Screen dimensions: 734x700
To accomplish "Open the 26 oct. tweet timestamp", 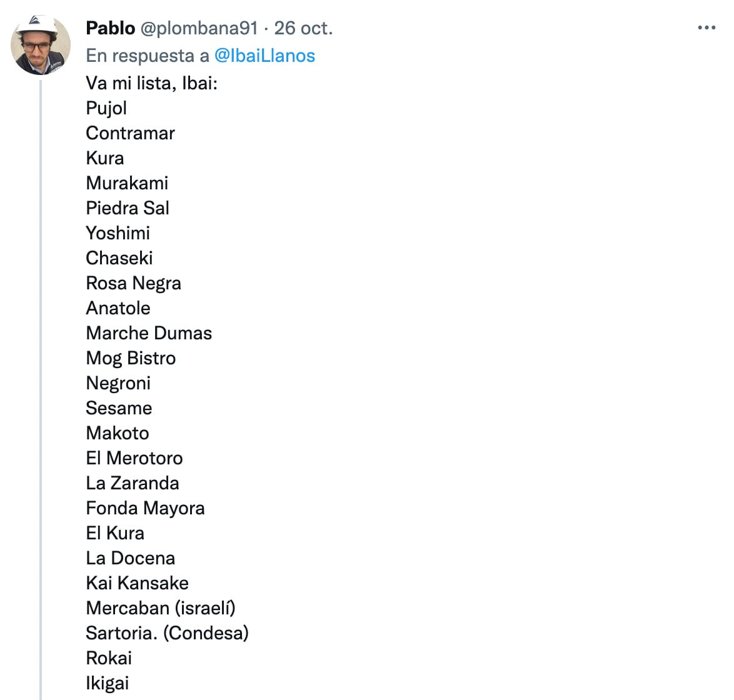I will (303, 28).
